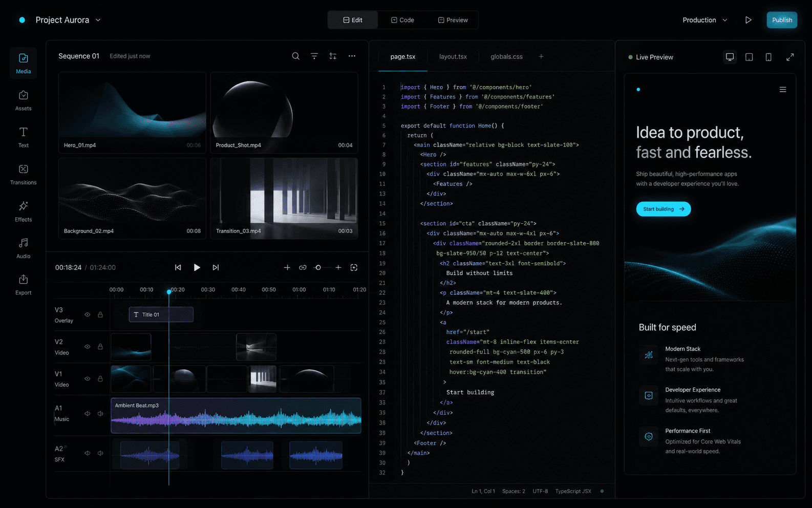Image resolution: width=812 pixels, height=508 pixels.
Task: Select the Product_Shot.mp4 thumbnail
Action: point(284,113)
